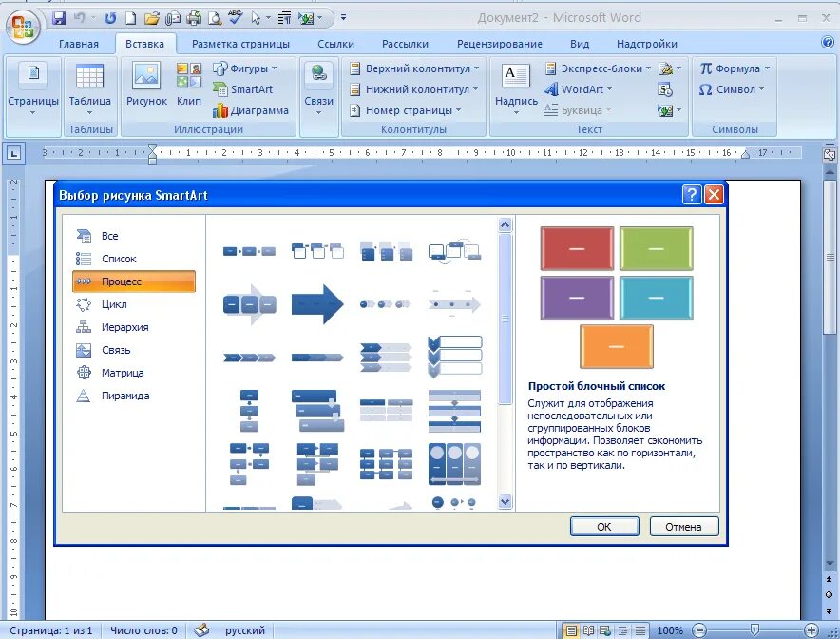The width and height of the screenshot is (840, 639).
Task: Click the Redo icon in quick access toolbar
Action: pyautogui.click(x=110, y=18)
